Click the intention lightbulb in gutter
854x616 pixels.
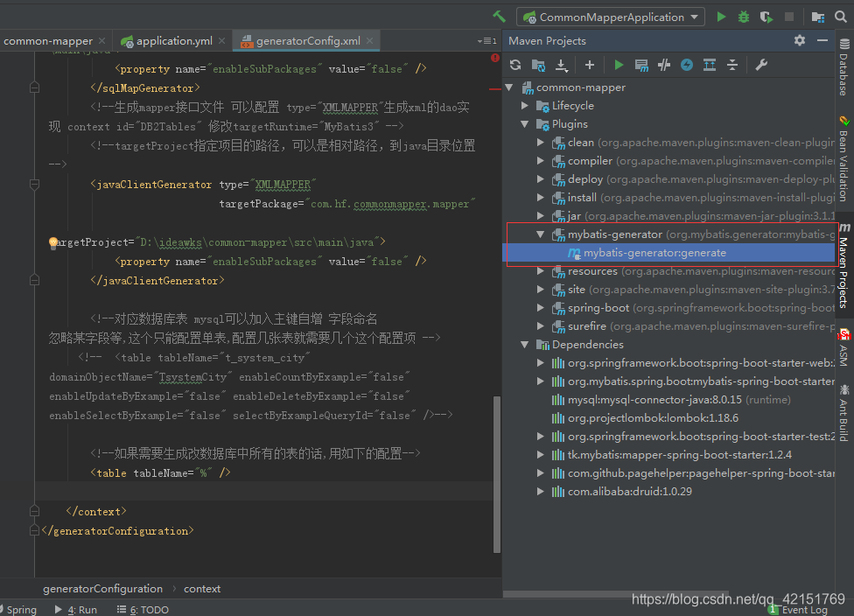[52, 243]
